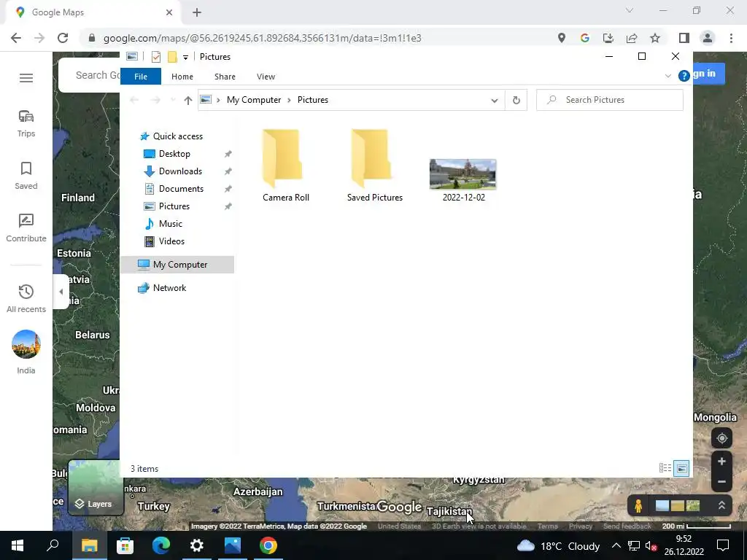Open Saved places in Google Maps
This screenshot has height=560, width=747.
(x=26, y=176)
